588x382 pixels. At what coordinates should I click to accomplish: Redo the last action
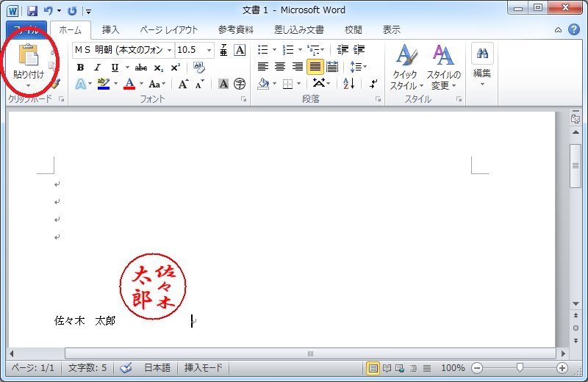coord(72,11)
